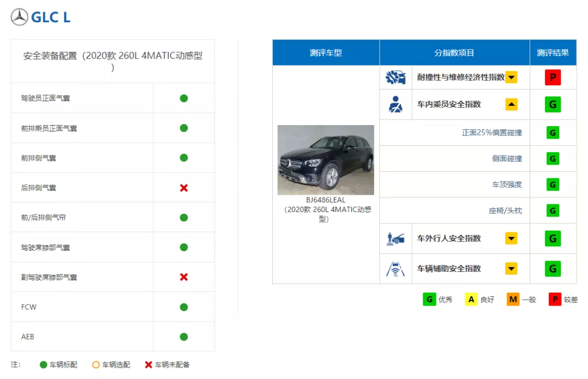
Task: Click the red P rating badge
Action: click(x=553, y=77)
